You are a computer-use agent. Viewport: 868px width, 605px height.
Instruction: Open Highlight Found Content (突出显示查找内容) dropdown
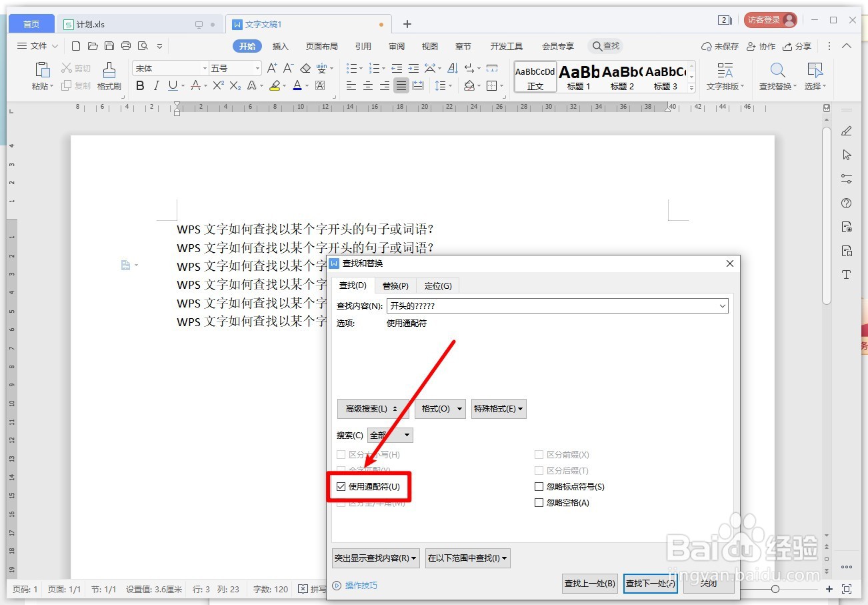376,558
